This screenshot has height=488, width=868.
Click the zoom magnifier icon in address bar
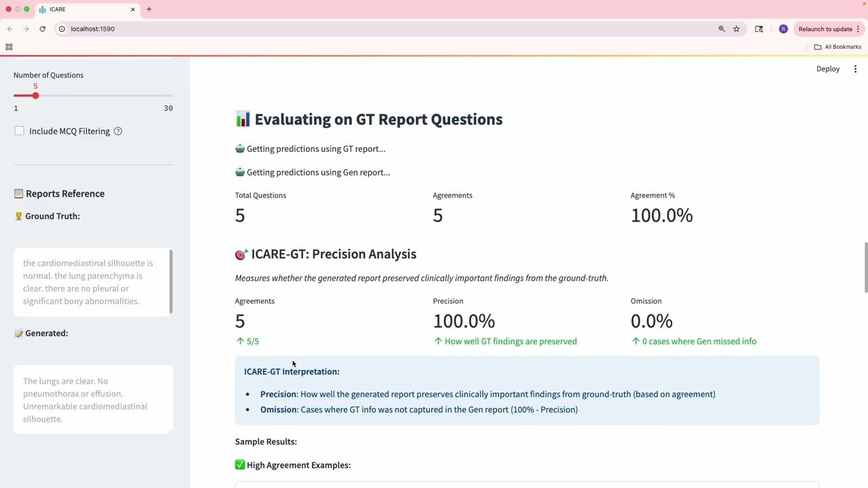tap(722, 29)
